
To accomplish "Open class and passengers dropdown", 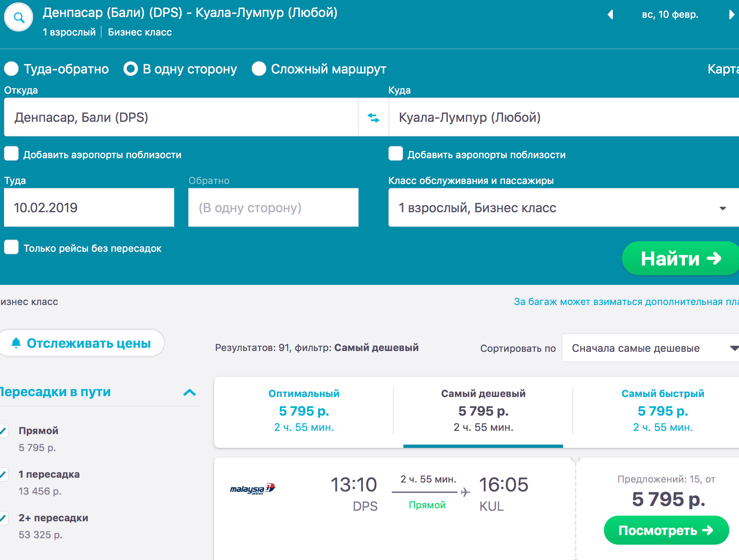I will point(564,207).
